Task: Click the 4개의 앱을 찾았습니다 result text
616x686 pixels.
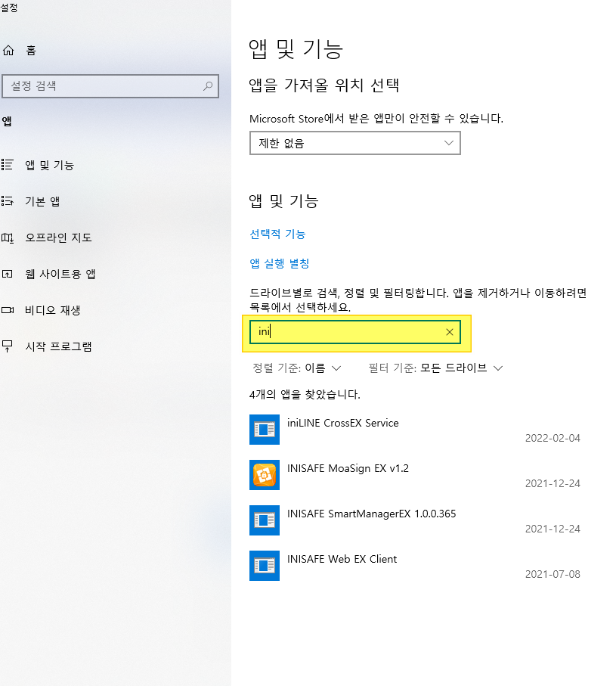Action: (305, 394)
